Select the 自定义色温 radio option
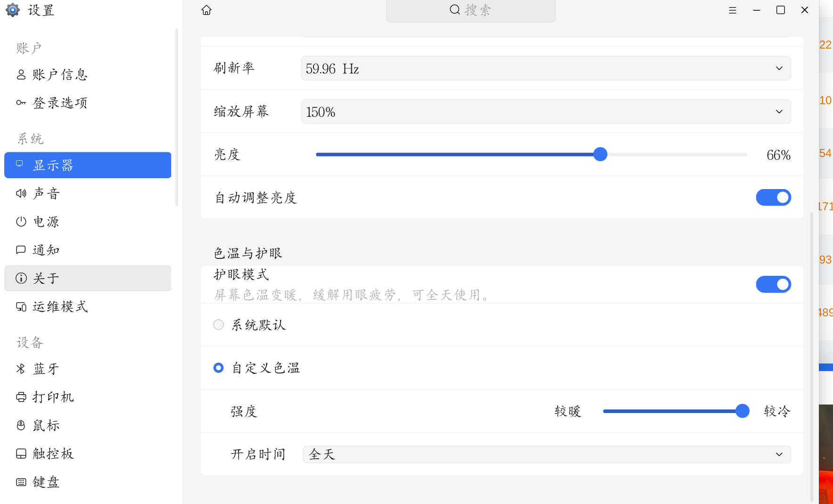This screenshot has height=504, width=833. (x=218, y=368)
